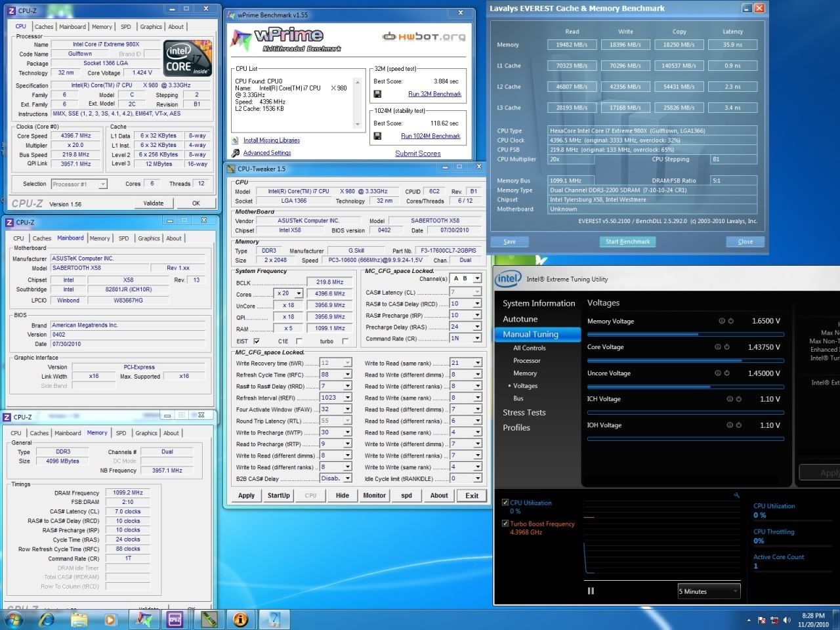Pause the monitoring graph in Intel XTU
Viewport: 840px width, 630px height.
591,591
